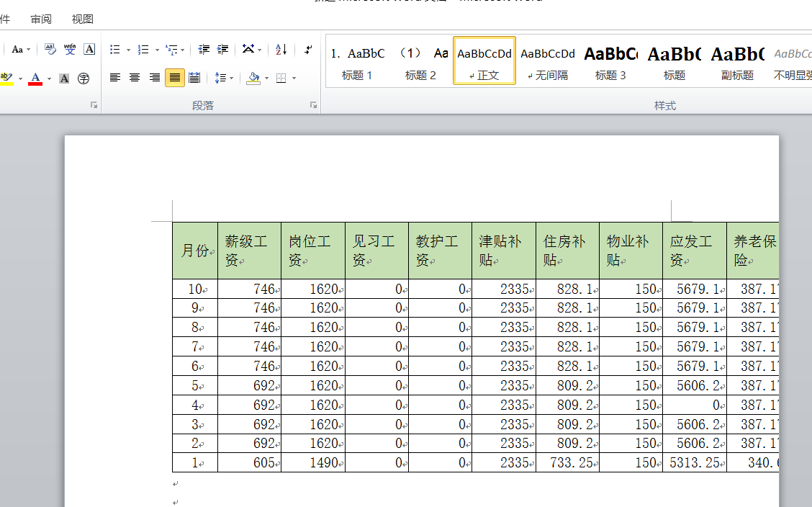
Task: Toggle justify alignment button
Action: pyautogui.click(x=174, y=78)
